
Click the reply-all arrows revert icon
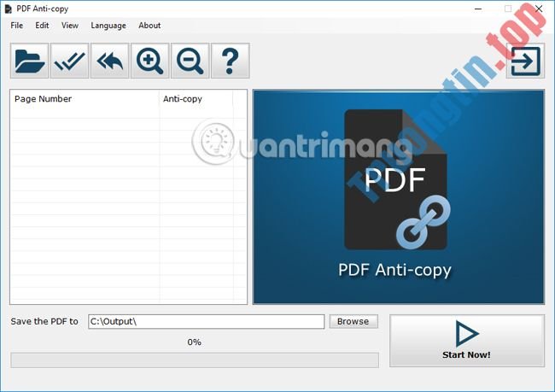click(110, 61)
